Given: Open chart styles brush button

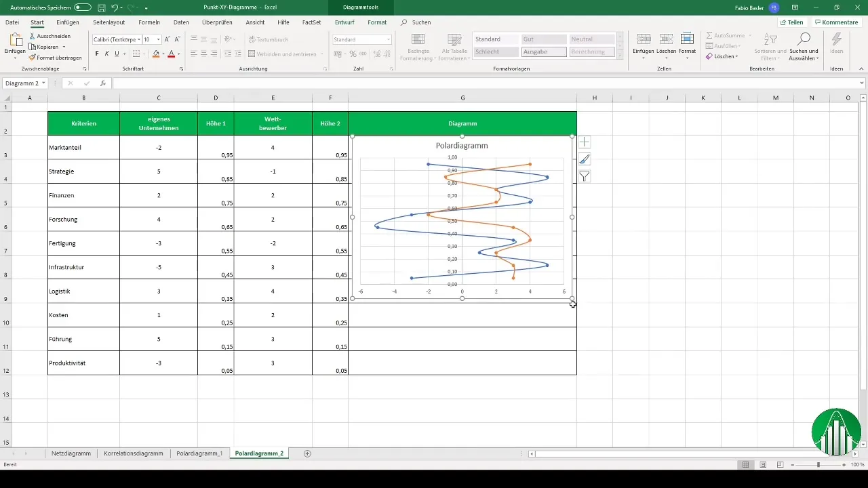Looking at the screenshot, I should pyautogui.click(x=585, y=159).
